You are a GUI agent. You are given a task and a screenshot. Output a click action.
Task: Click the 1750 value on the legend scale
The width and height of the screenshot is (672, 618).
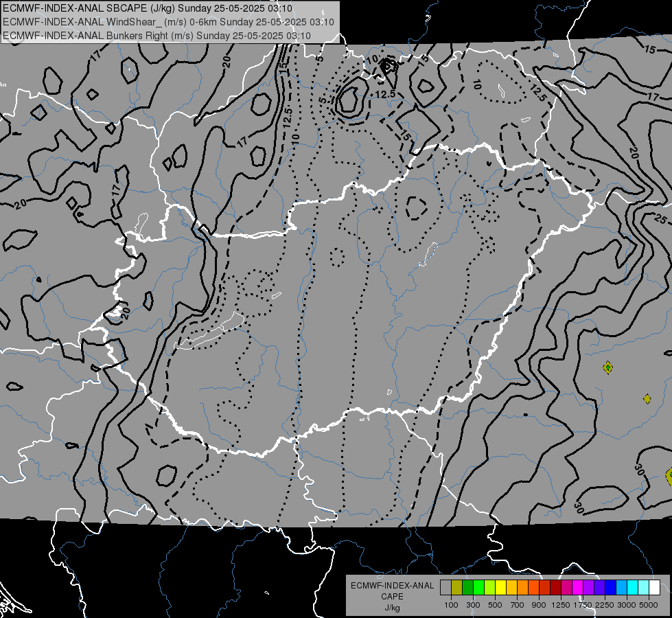pyautogui.click(x=583, y=605)
